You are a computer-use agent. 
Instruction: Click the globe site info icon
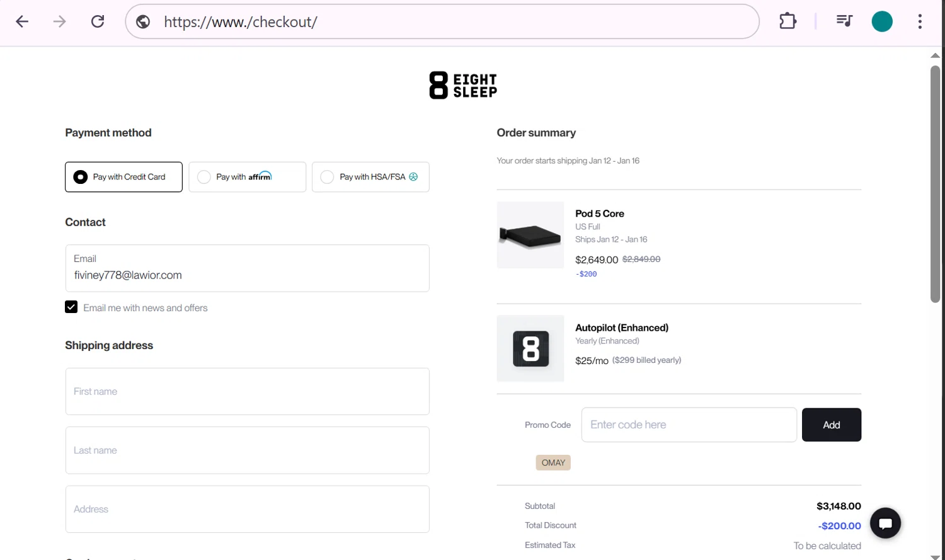tap(143, 21)
